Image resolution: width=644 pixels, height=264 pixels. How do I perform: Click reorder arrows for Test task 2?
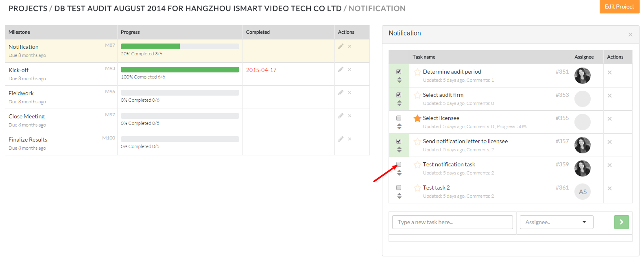tap(399, 196)
